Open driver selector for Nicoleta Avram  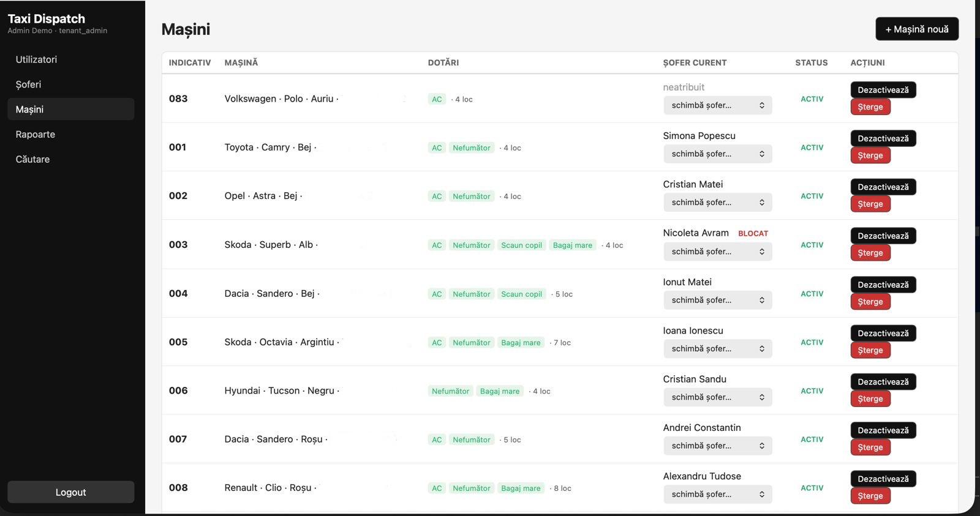coord(717,252)
